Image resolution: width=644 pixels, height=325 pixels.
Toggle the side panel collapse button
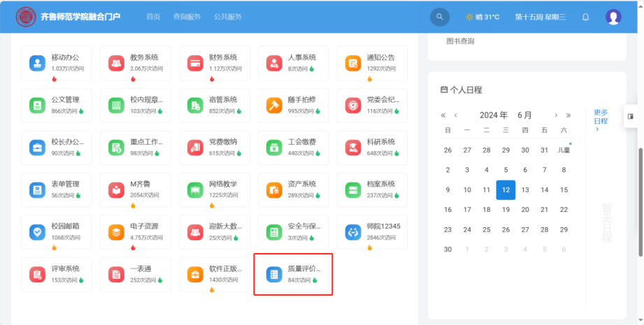[x=631, y=116]
